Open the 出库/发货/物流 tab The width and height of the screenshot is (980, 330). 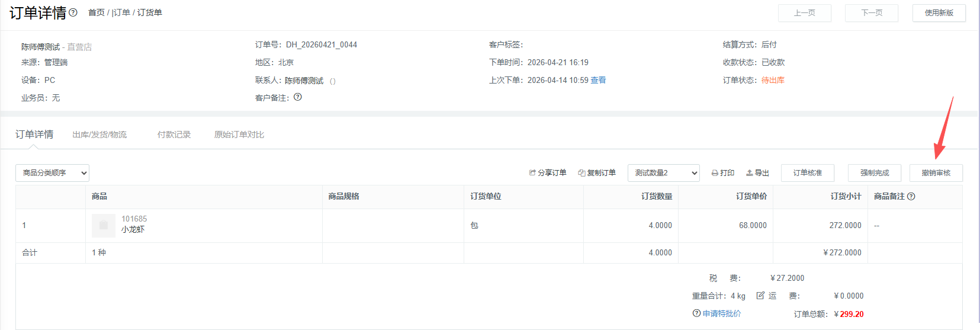pos(99,135)
